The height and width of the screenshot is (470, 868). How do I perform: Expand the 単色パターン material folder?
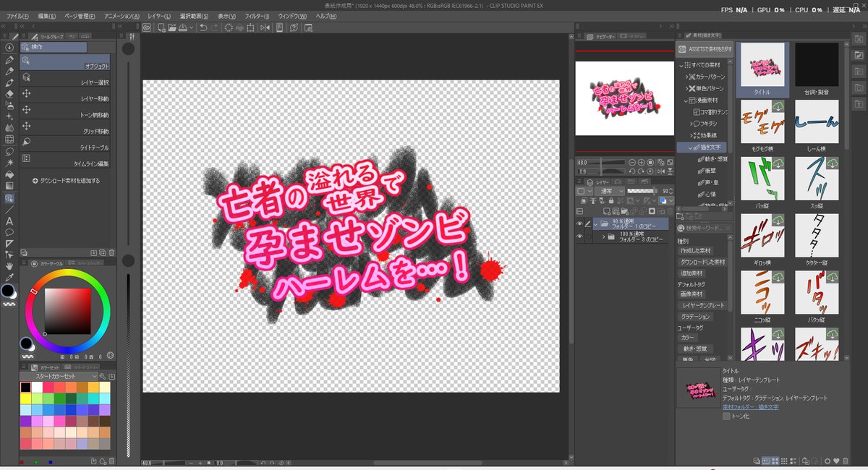pos(686,88)
